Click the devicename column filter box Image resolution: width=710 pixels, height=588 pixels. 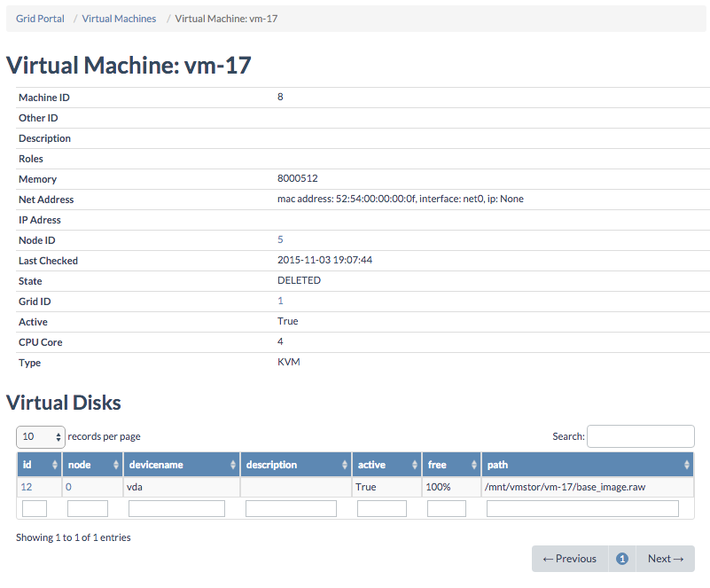176,508
